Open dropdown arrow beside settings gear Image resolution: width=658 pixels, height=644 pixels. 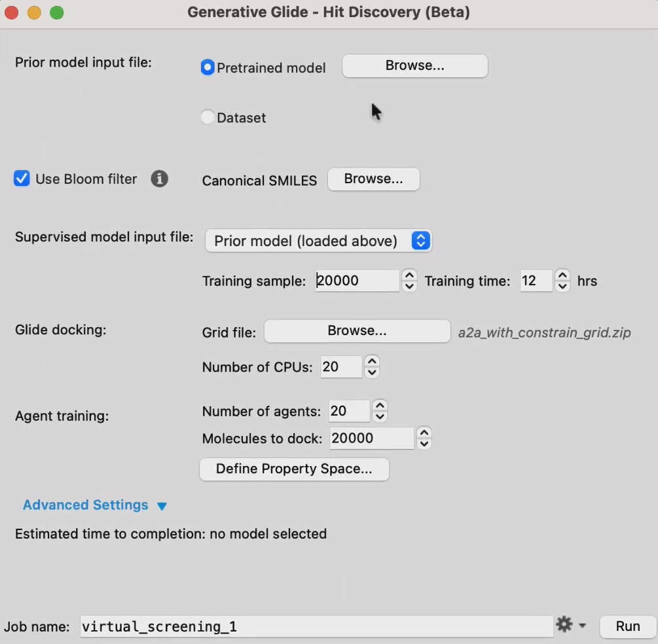point(582,626)
